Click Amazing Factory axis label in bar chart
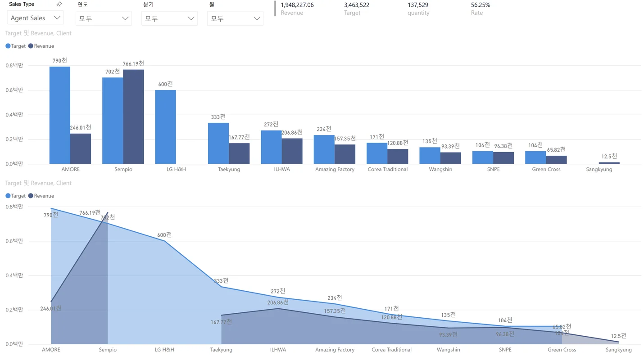This screenshot has width=644, height=356. (x=335, y=169)
